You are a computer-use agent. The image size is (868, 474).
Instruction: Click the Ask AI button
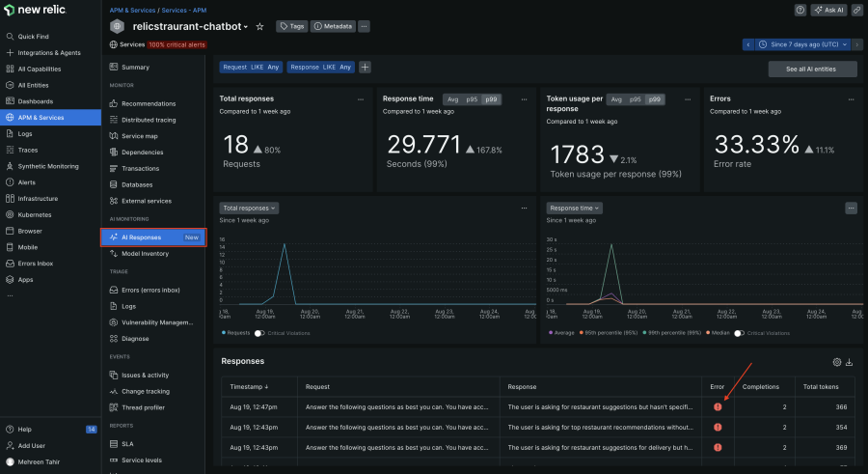click(x=828, y=10)
